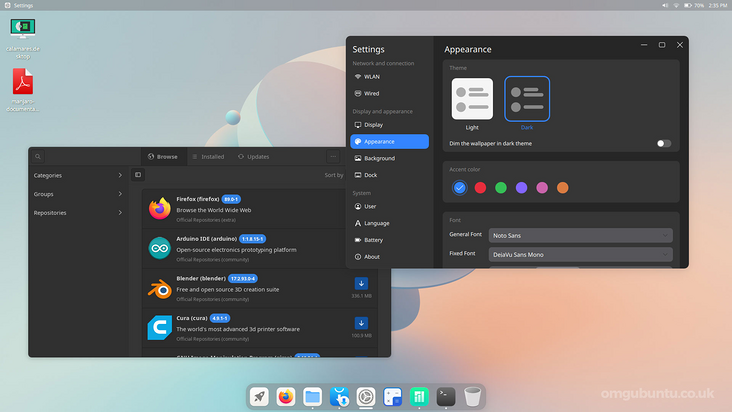Open the Background settings page

coord(379,158)
